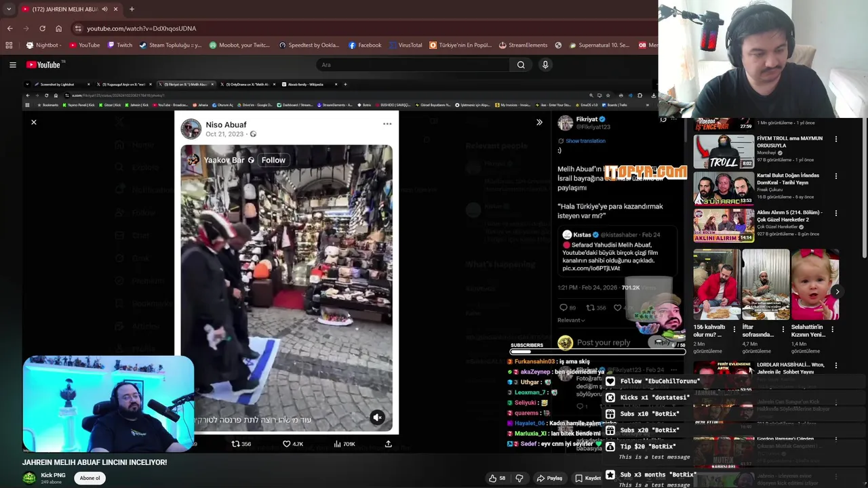The image size is (868, 488).
Task: Like the post showing 4.7K
Action: click(x=293, y=444)
